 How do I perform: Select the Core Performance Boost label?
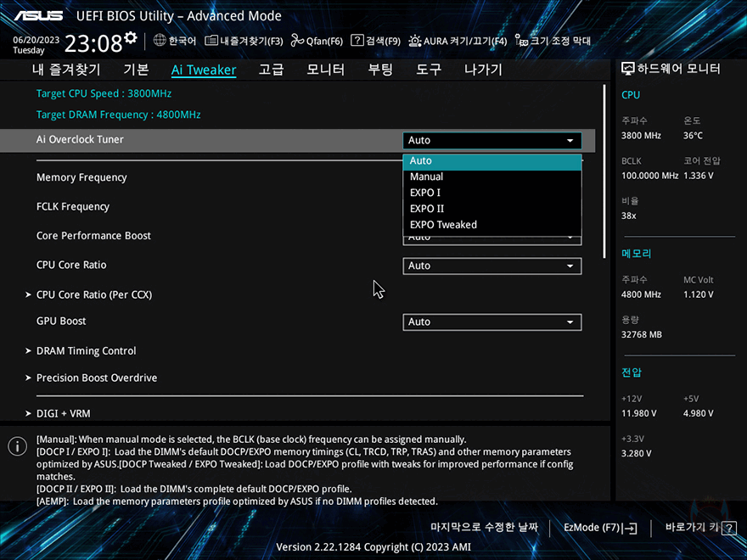click(93, 236)
